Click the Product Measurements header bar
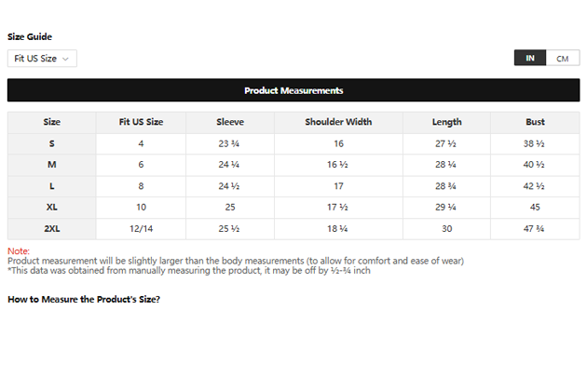Screen dimensions: 587x392 (293, 90)
